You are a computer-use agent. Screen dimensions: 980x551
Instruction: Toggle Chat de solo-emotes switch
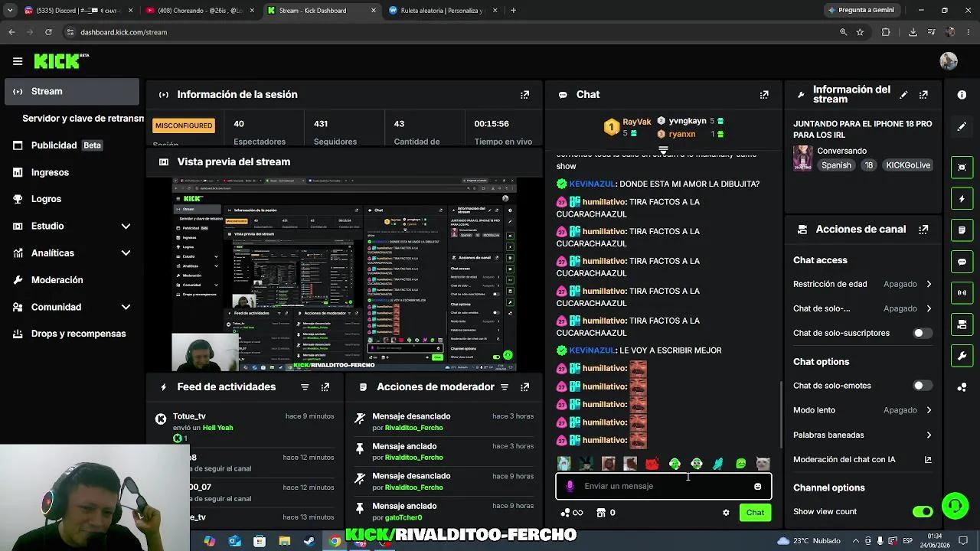pyautogui.click(x=923, y=386)
